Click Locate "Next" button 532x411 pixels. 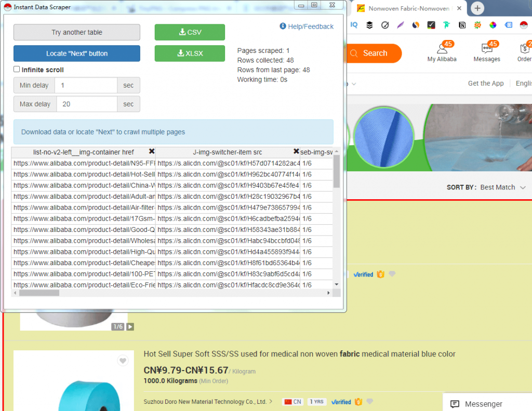point(77,53)
